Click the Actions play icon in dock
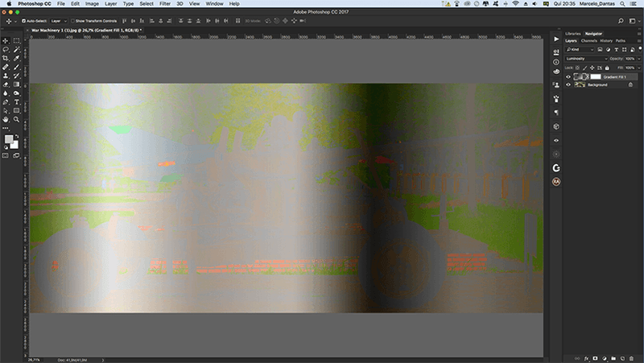This screenshot has height=363, width=644. click(556, 39)
